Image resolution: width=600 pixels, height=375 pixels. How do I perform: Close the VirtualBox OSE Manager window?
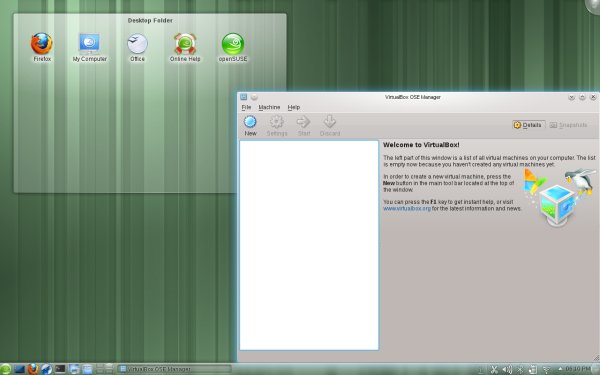coord(593,97)
